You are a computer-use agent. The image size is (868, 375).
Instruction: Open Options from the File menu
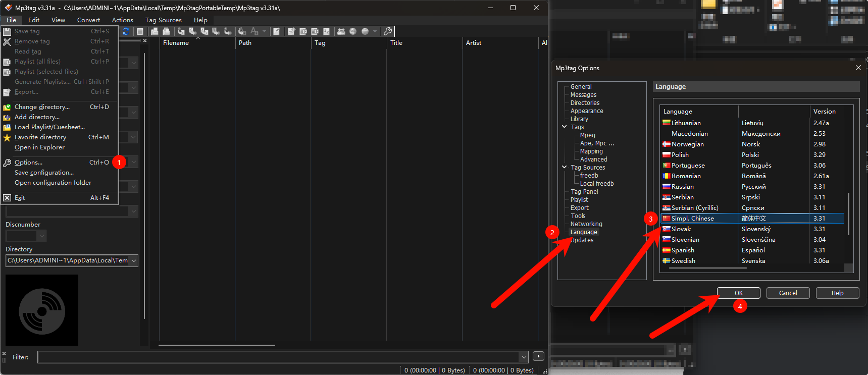click(x=28, y=163)
